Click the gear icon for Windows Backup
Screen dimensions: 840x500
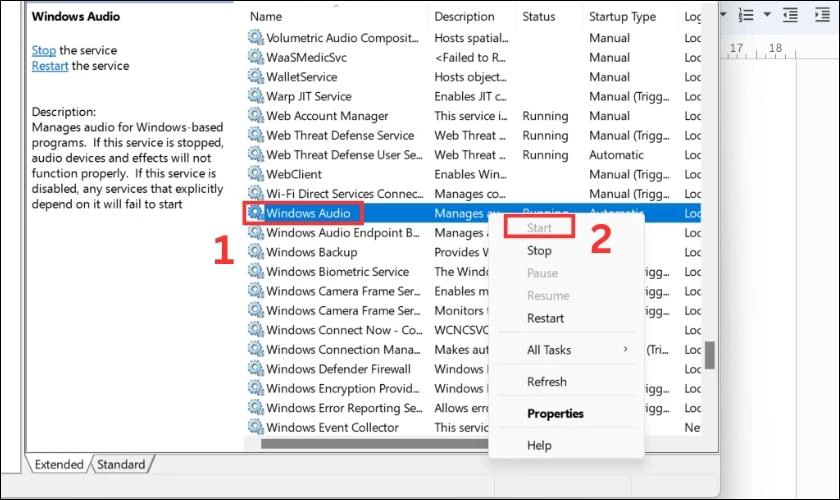point(256,252)
